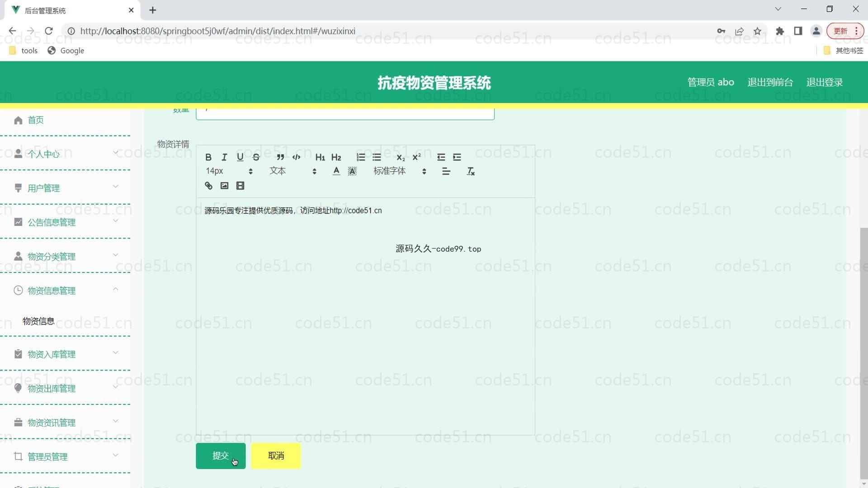Insert an image into editor
The width and height of the screenshot is (868, 488).
click(x=224, y=186)
